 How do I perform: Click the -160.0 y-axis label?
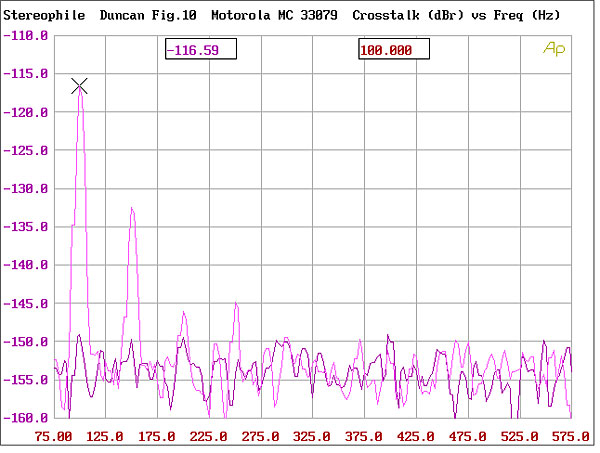pyautogui.click(x=26, y=418)
